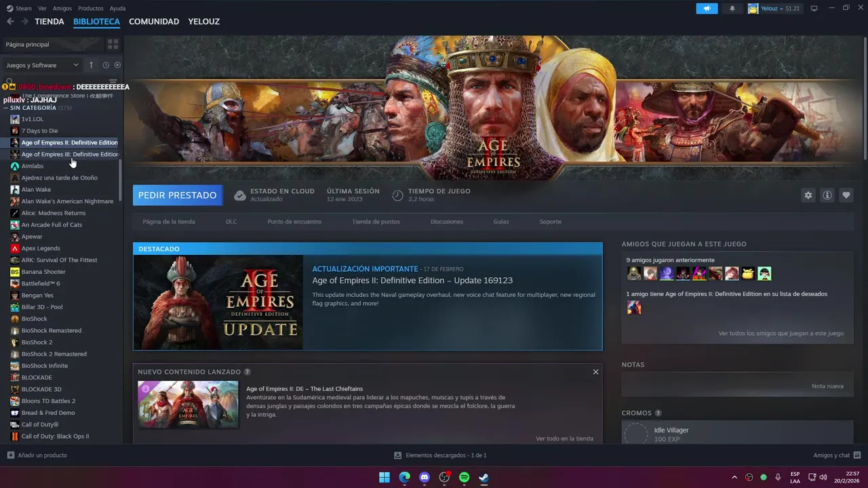This screenshot has width=868, height=488.
Task: Click the cloud status icon
Action: coord(239,195)
